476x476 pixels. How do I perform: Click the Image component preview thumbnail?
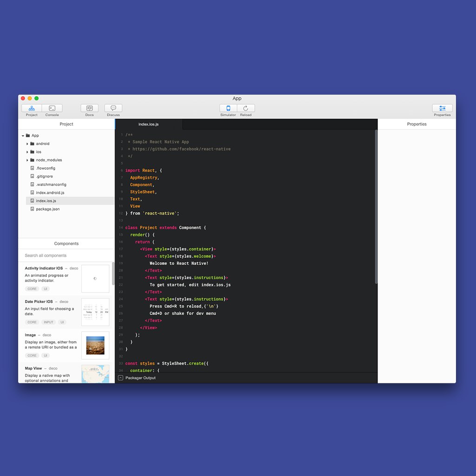coord(95,345)
